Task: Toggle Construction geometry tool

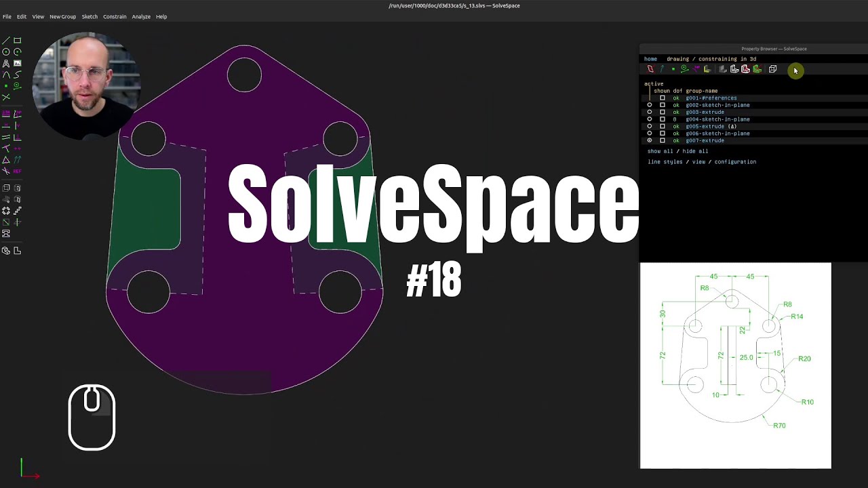Action: 18,86
